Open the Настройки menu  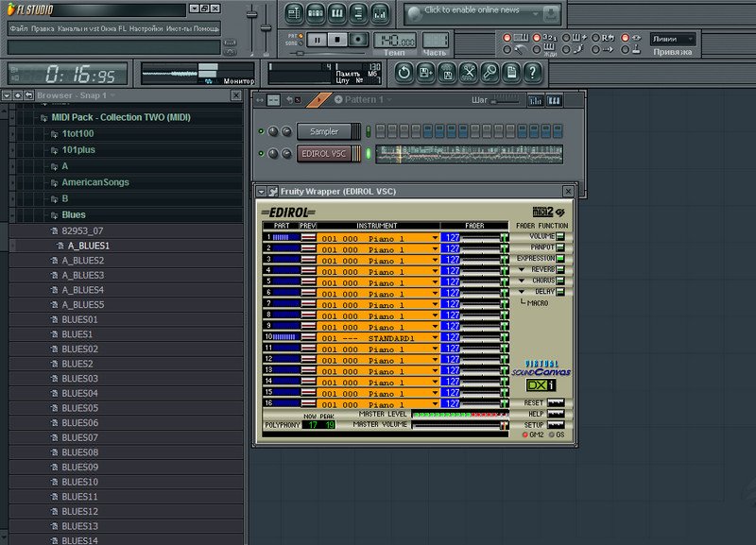pyautogui.click(x=146, y=29)
